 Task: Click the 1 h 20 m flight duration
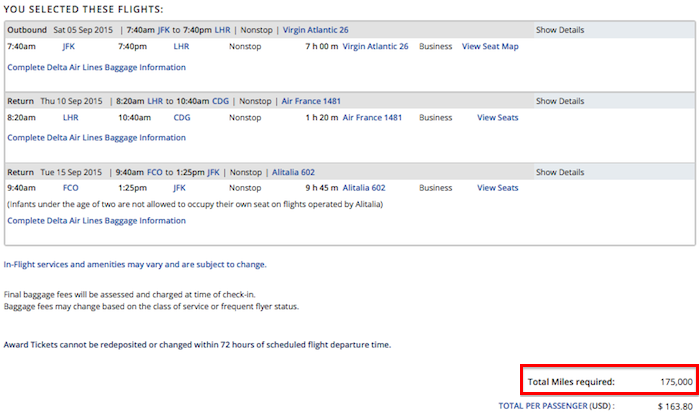321,117
